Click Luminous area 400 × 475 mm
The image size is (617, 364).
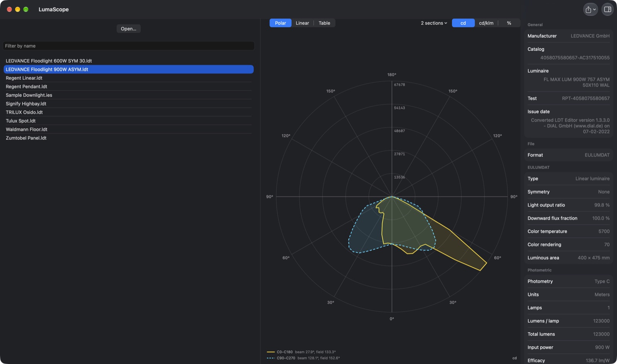coord(593,258)
